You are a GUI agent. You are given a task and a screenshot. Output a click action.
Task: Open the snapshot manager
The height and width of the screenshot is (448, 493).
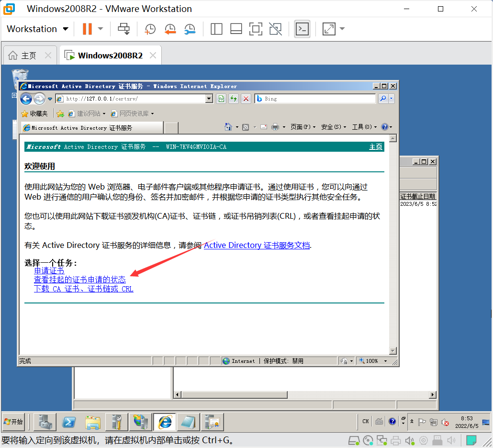click(x=190, y=29)
